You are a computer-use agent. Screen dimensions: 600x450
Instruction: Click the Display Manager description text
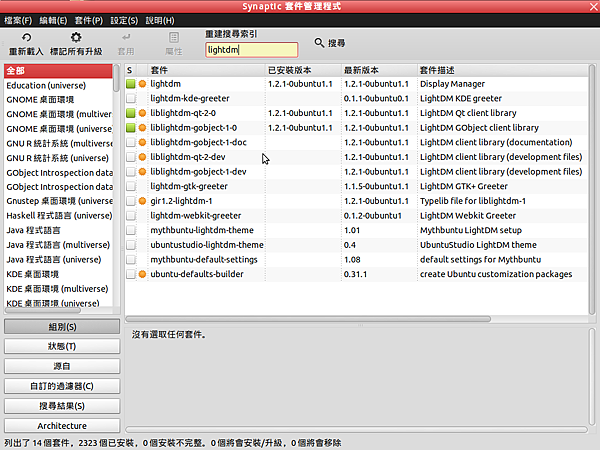(x=452, y=84)
